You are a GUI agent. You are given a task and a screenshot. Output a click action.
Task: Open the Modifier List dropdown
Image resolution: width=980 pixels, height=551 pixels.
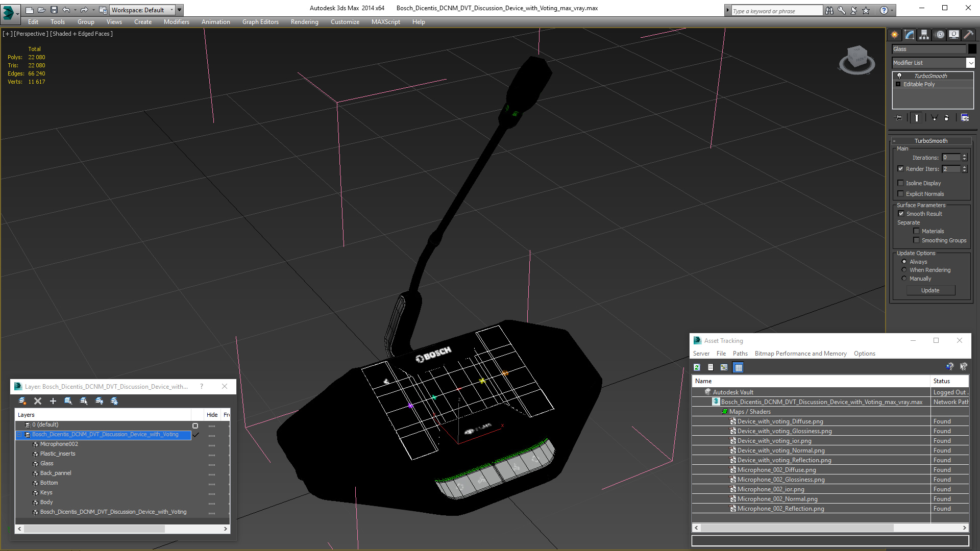(x=970, y=63)
